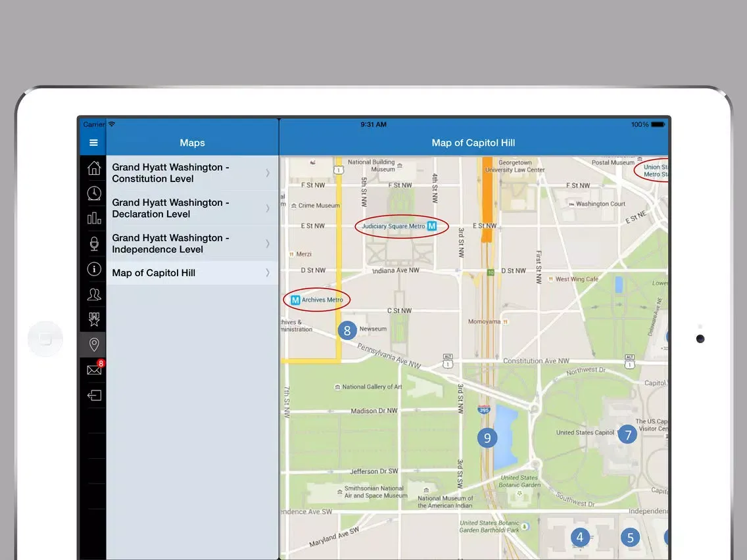Tap the Map of Capitol Hill header title

473,143
